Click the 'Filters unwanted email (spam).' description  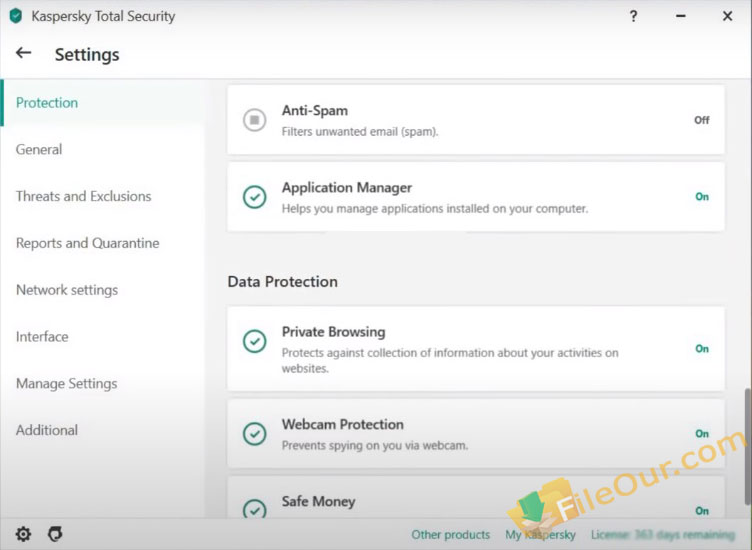(360, 132)
